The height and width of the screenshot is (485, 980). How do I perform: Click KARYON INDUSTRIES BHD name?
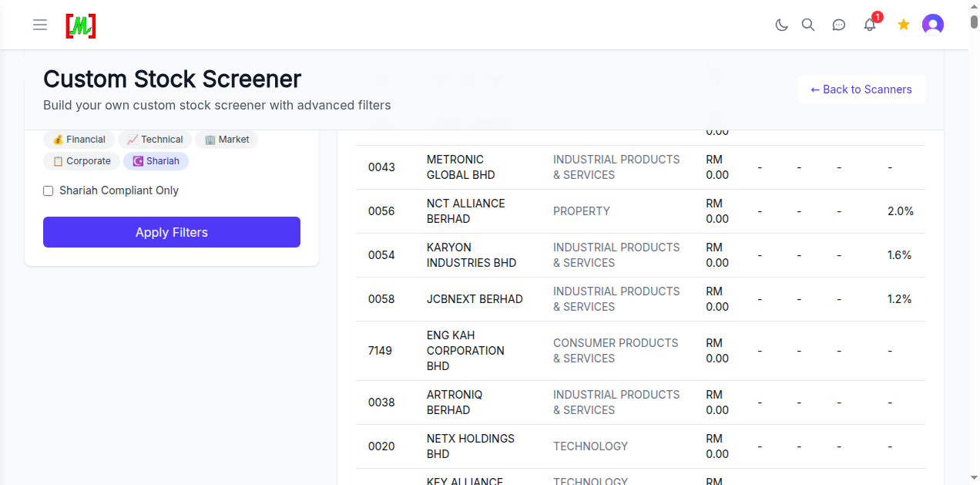tap(472, 255)
